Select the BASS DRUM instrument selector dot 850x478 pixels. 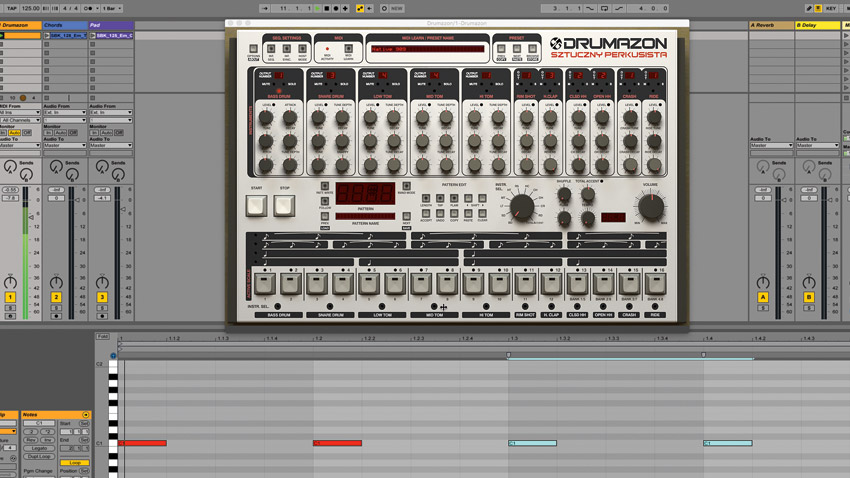278,307
